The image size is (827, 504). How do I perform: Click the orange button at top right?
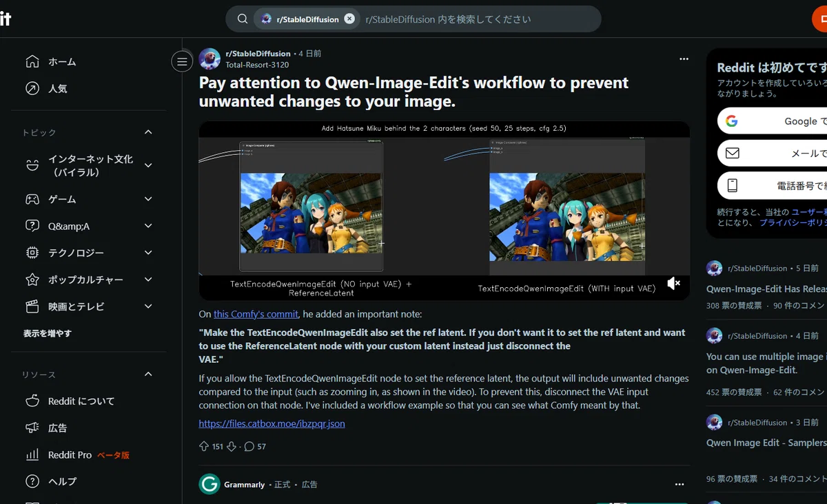pyautogui.click(x=820, y=19)
